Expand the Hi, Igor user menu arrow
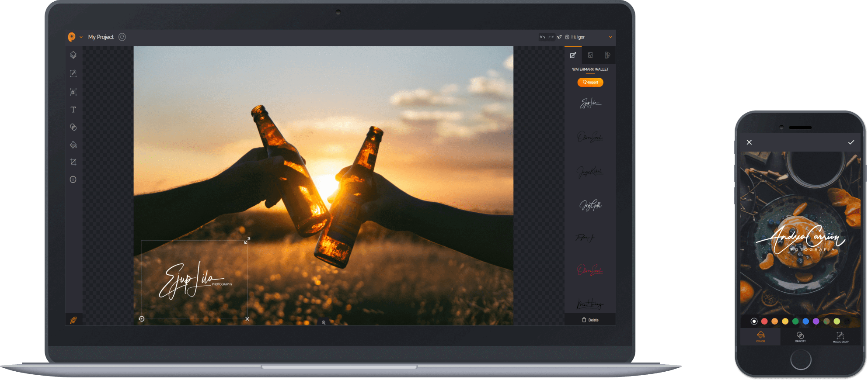 [610, 37]
